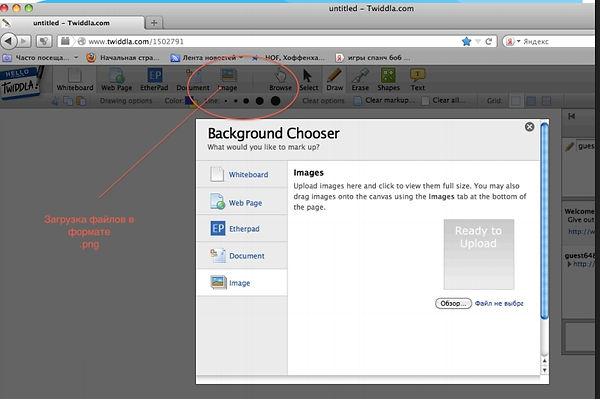Screen dimensions: 600x399
Task: Open the Web Page tool in the toolbar
Action: (117, 80)
